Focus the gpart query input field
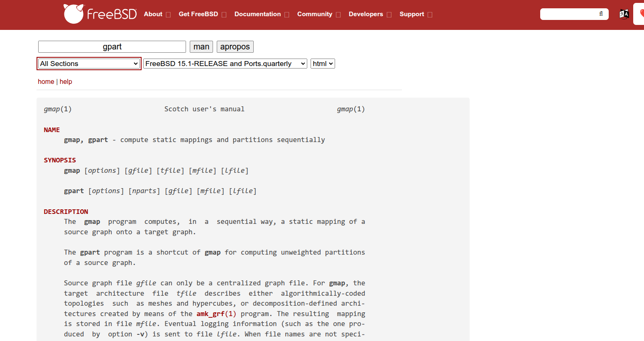 click(112, 47)
